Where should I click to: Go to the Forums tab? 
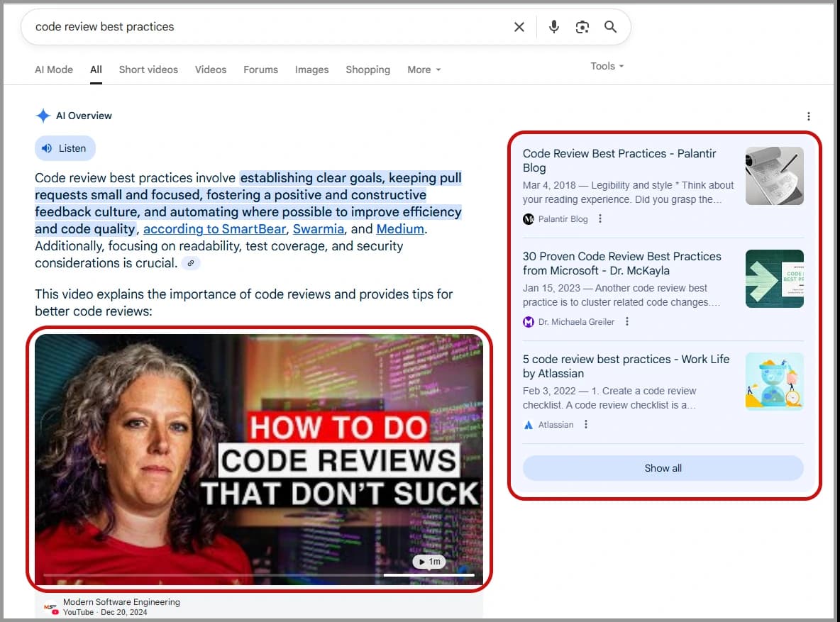click(x=261, y=70)
